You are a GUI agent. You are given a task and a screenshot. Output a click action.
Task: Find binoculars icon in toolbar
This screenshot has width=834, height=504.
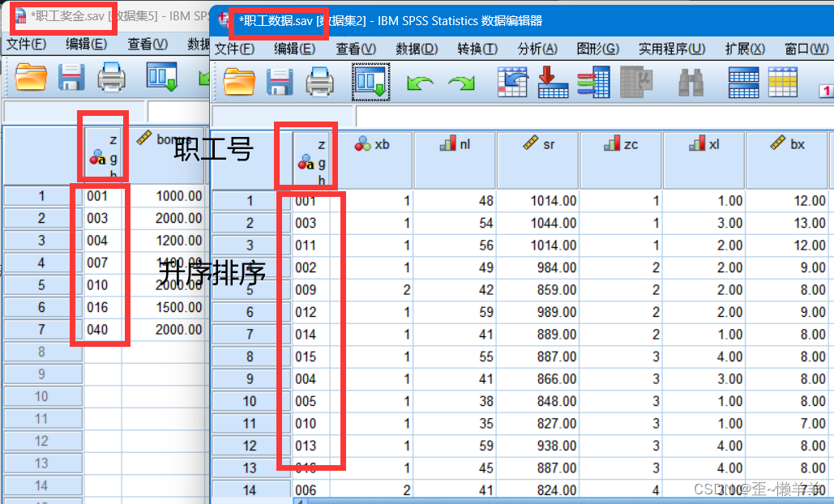[x=691, y=83]
